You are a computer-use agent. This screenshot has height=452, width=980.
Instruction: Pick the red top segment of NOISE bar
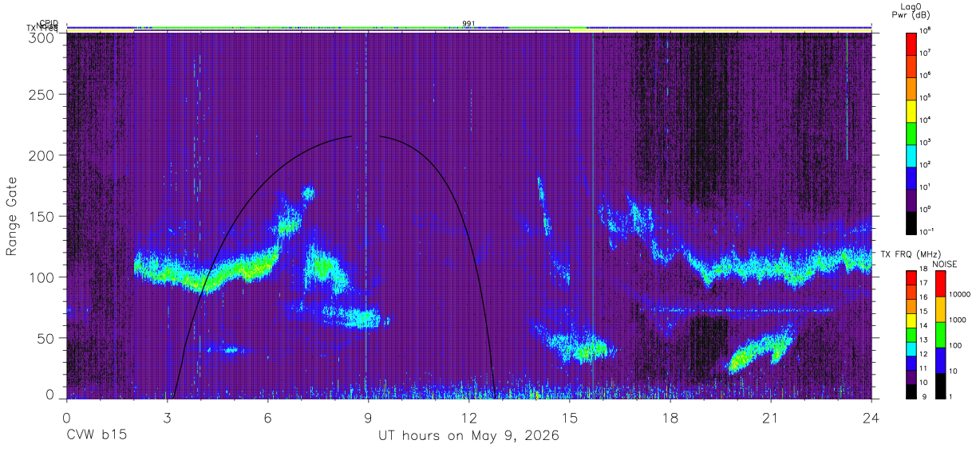(x=940, y=283)
